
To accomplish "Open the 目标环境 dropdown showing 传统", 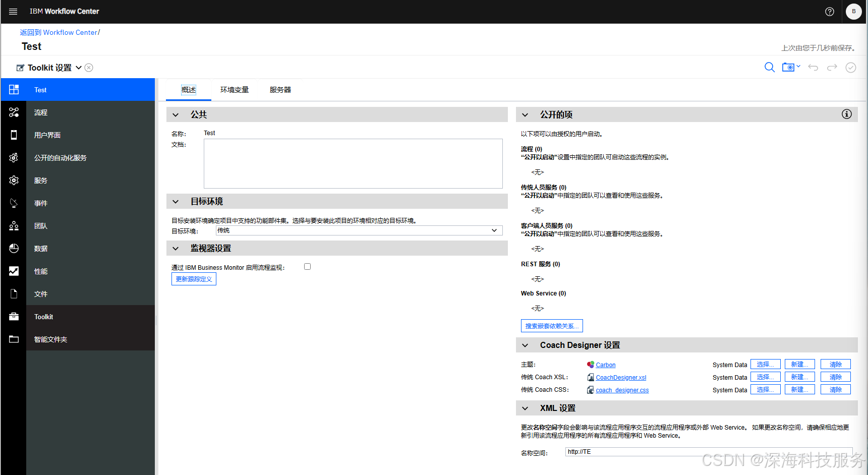I will [x=359, y=230].
